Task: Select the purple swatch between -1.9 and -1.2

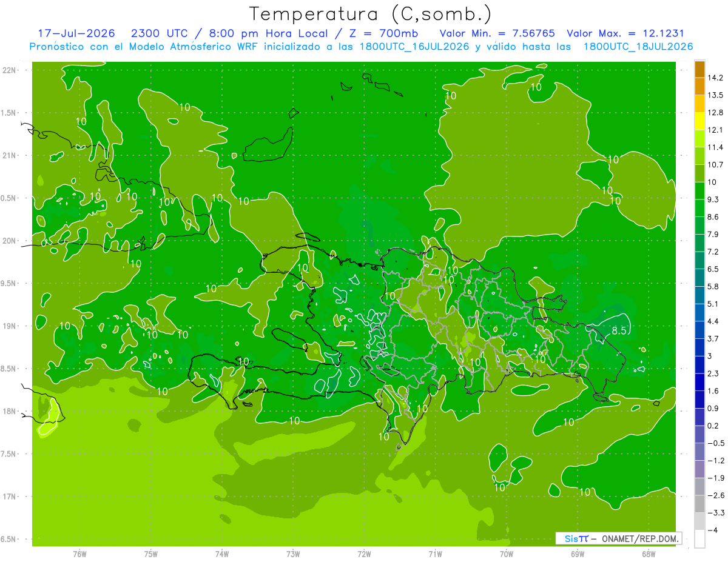Action: [699, 469]
